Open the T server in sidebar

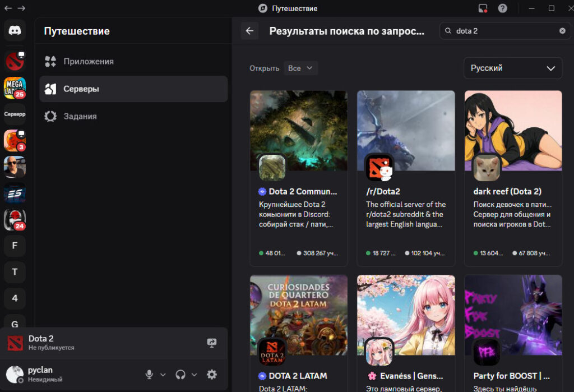(15, 272)
